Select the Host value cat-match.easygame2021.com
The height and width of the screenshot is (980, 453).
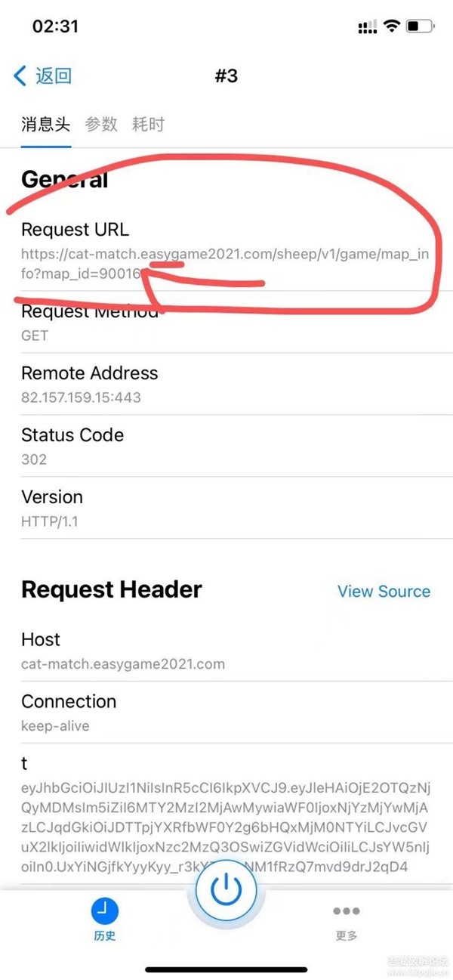pyautogui.click(x=123, y=665)
